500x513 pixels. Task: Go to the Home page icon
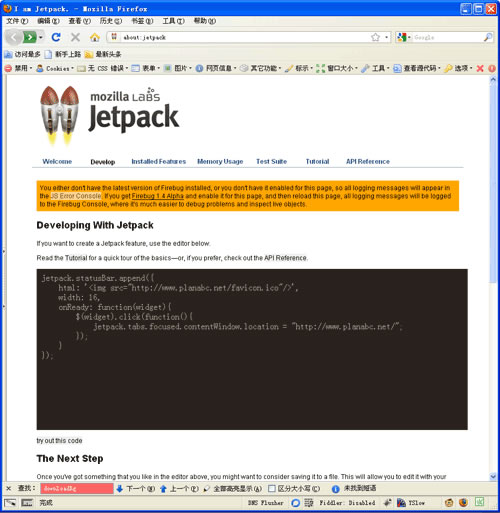[95, 37]
